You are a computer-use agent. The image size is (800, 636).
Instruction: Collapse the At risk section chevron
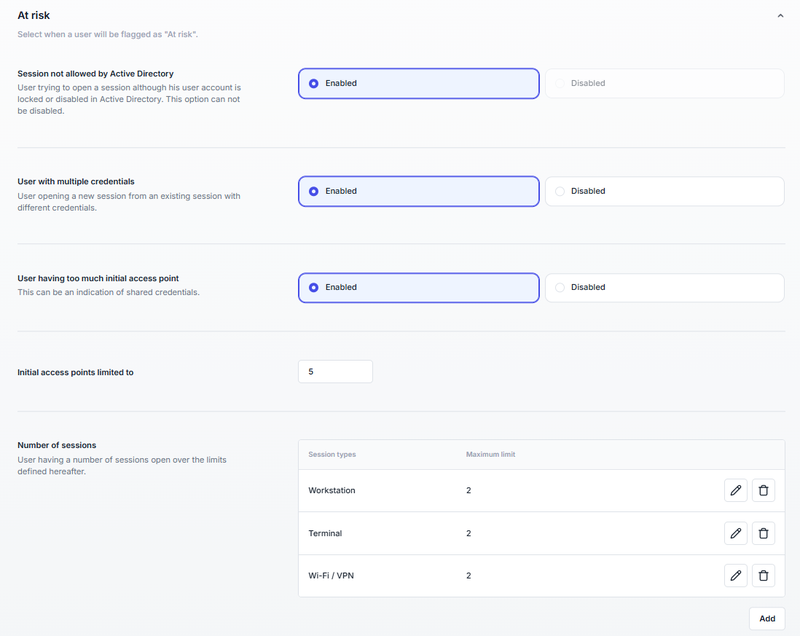tap(779, 16)
